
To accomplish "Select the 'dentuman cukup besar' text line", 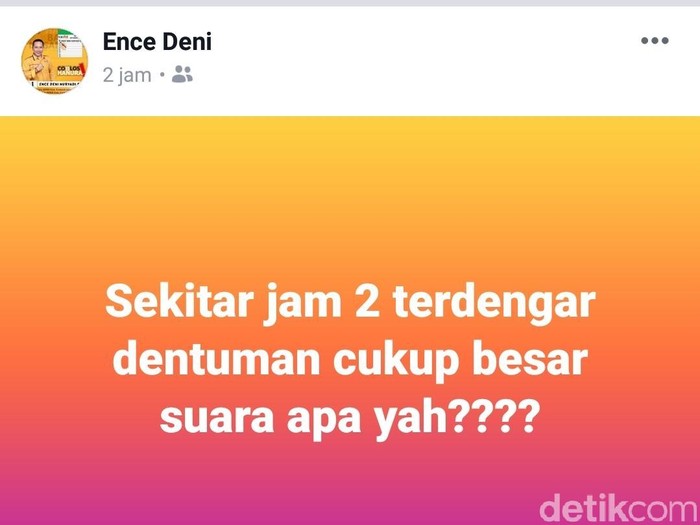I will 350,361.
